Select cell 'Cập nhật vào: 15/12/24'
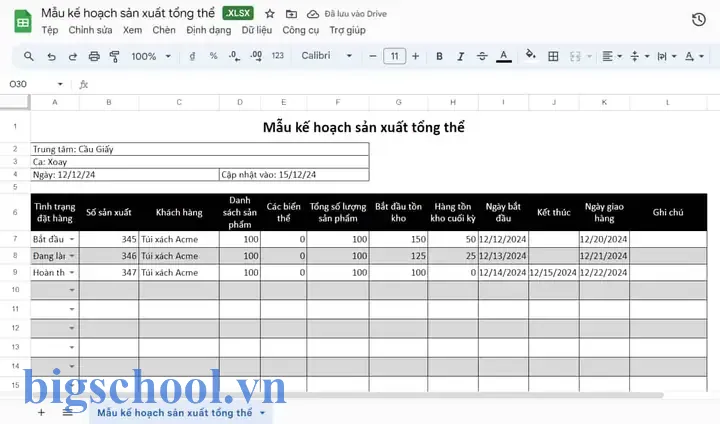Image resolution: width=720 pixels, height=424 pixels. (294, 175)
